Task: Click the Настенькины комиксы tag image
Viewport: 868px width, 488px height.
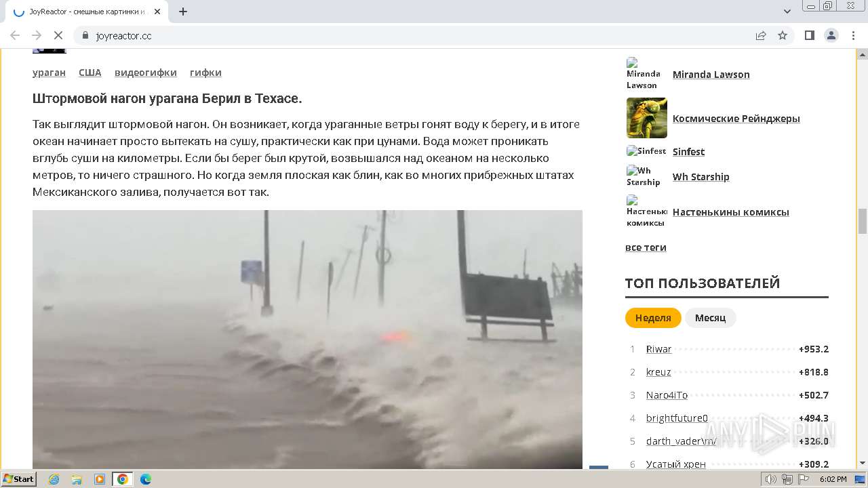Action: [646, 211]
